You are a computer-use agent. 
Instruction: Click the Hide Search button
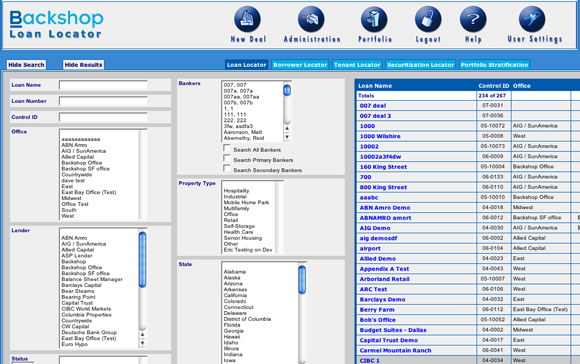pyautogui.click(x=26, y=65)
